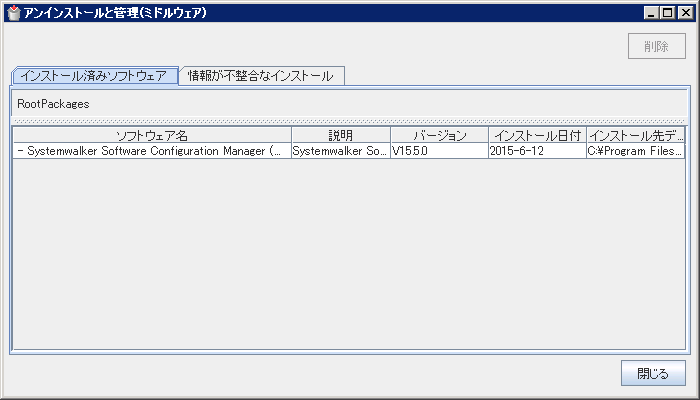The image size is (700, 400).
Task: Select Systemwalker Software Configuration Manager row
Action: (x=349, y=151)
